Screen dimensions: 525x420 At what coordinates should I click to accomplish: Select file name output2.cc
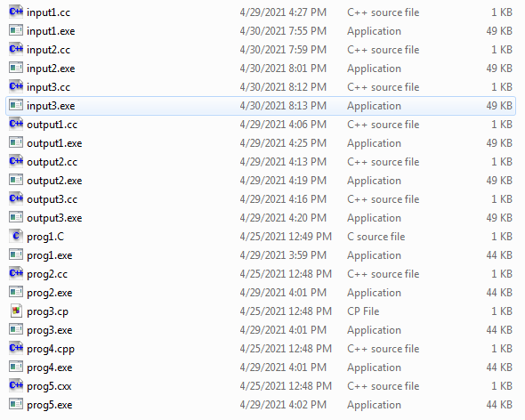pyautogui.click(x=52, y=163)
